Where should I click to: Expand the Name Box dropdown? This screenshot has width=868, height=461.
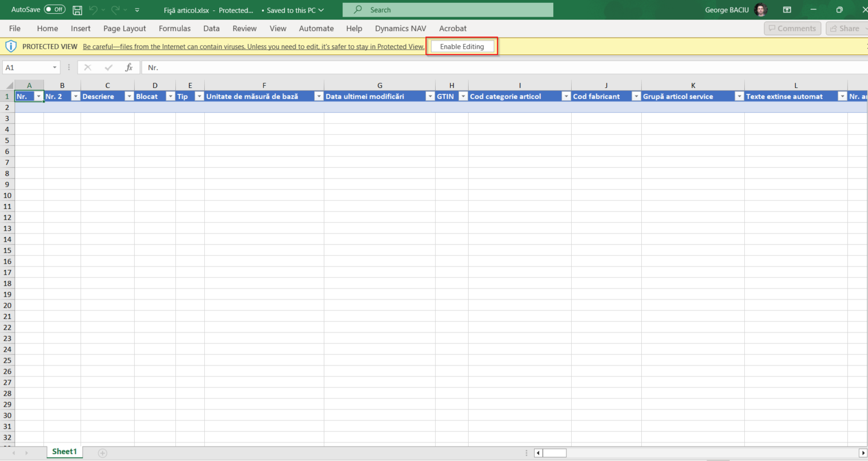coord(55,67)
